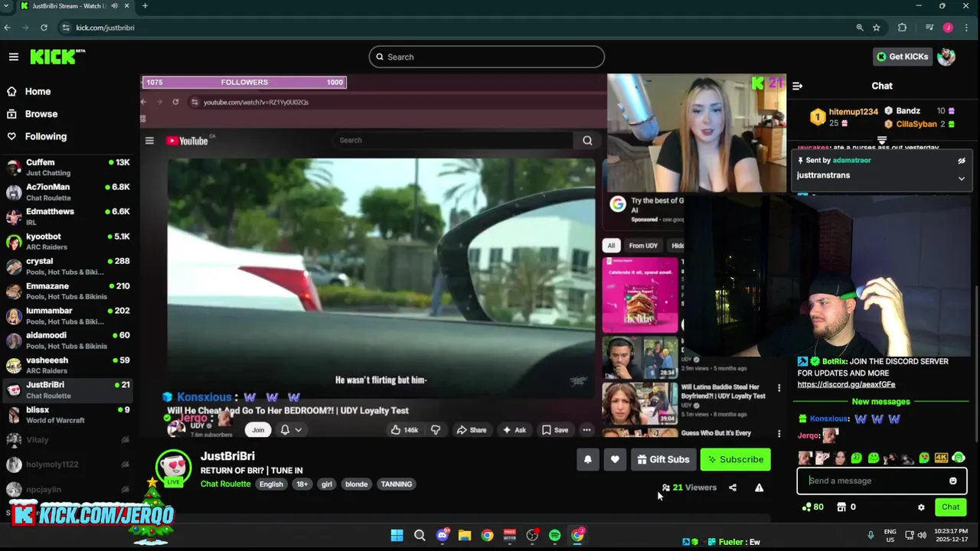Viewport: 980px width, 551px height.
Task: Open the user profile avatar menu
Action: click(946, 57)
